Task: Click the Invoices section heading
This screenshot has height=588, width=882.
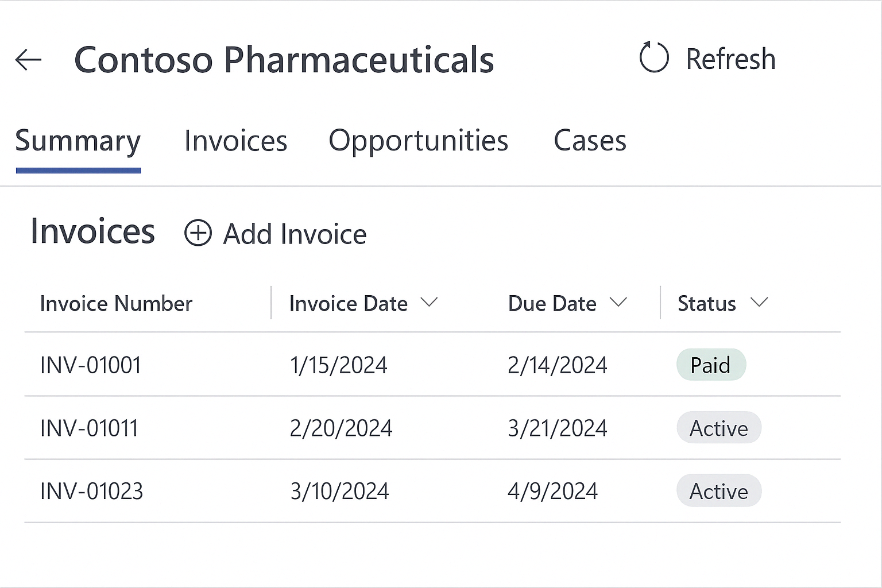Action: (92, 231)
